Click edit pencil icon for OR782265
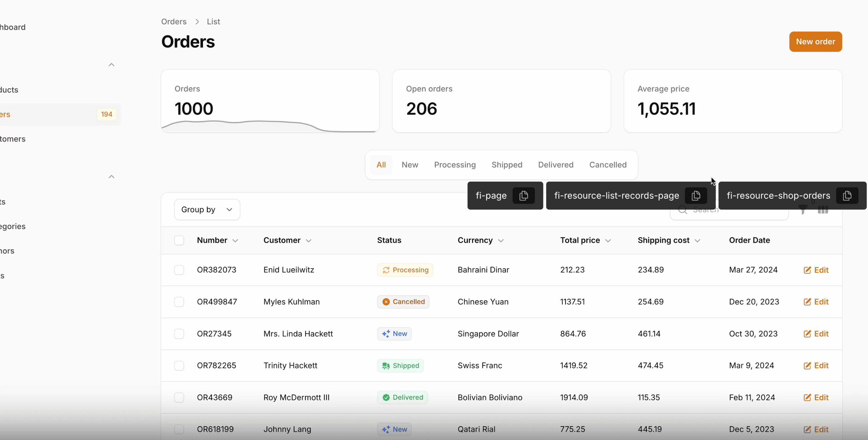868x440 pixels. (807, 366)
